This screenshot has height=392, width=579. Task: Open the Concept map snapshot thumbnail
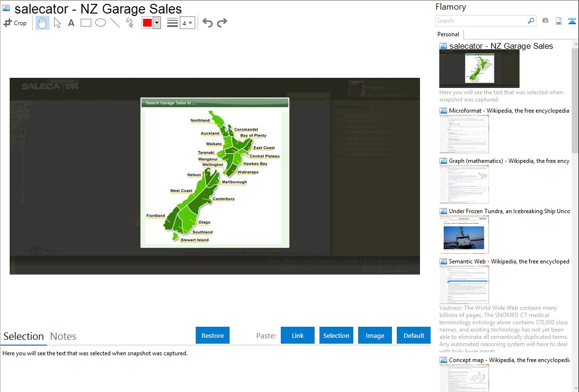tap(464, 378)
